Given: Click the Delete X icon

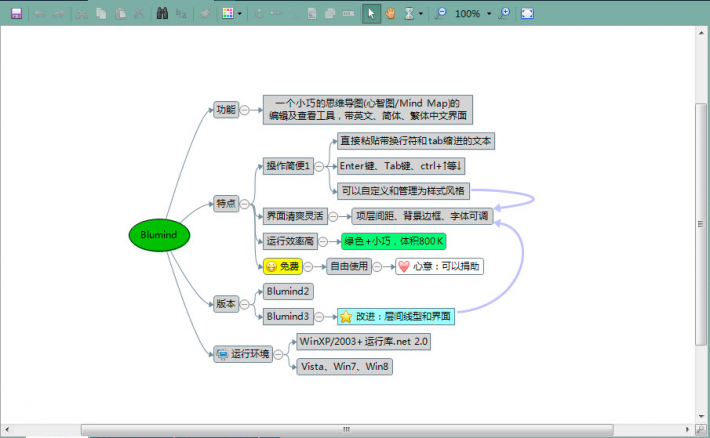Looking at the screenshot, I should pos(139,14).
